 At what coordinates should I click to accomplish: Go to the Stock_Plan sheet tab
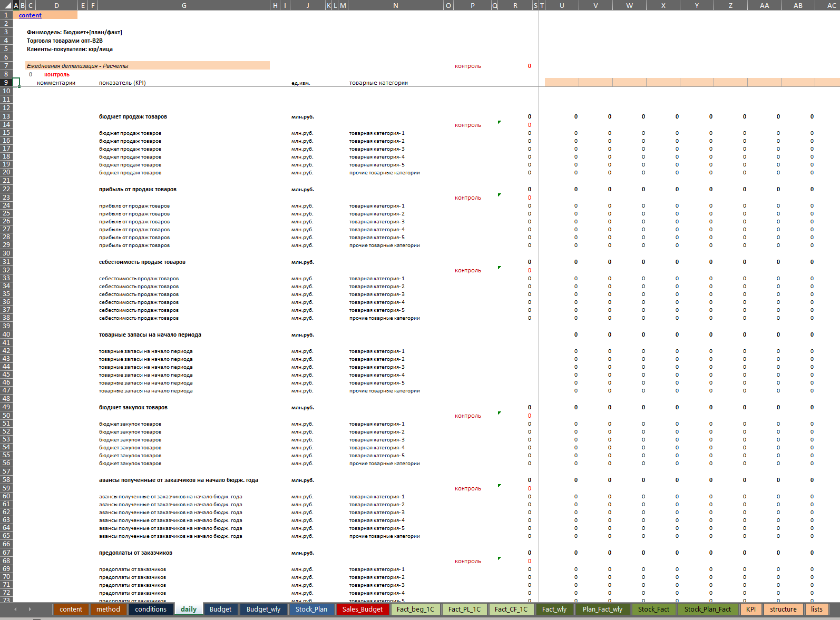coord(311,609)
